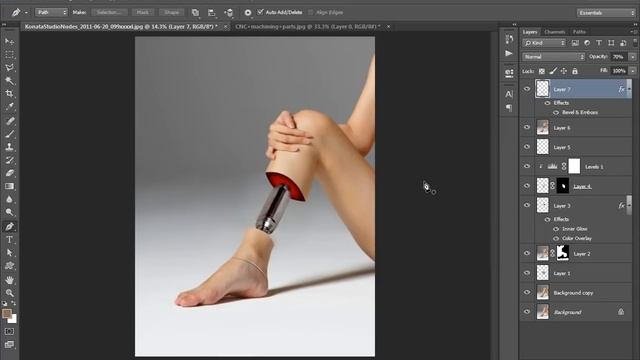This screenshot has height=360, width=640.
Task: Select the Pen tool in toolbox
Action: click(9, 227)
